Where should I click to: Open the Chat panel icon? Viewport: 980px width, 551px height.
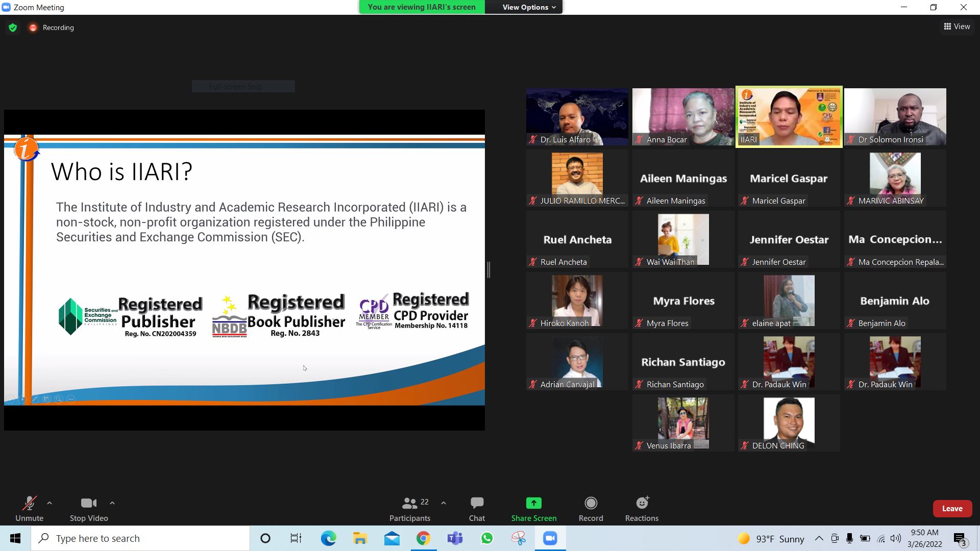(x=477, y=504)
